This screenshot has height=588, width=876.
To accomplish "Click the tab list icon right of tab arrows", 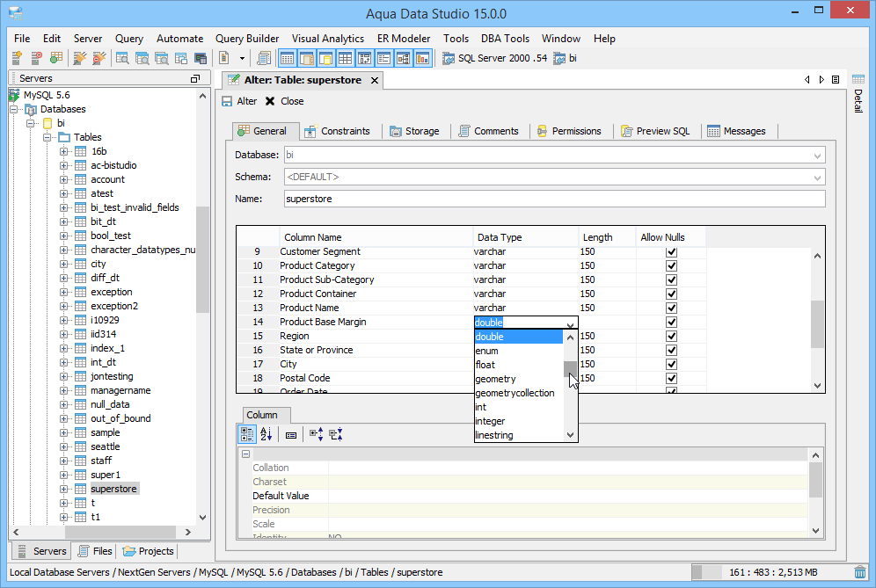I will click(x=836, y=80).
